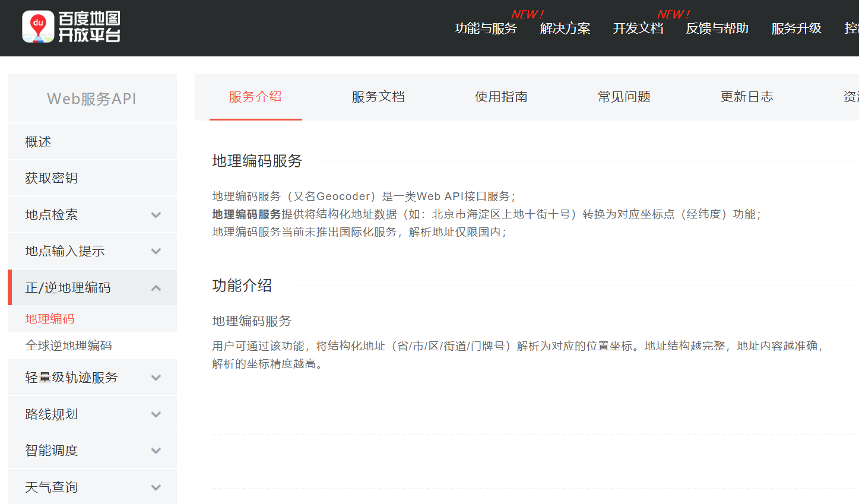The height and width of the screenshot is (504, 859).
Task: Open the 更新日志 tab
Action: [x=747, y=97]
